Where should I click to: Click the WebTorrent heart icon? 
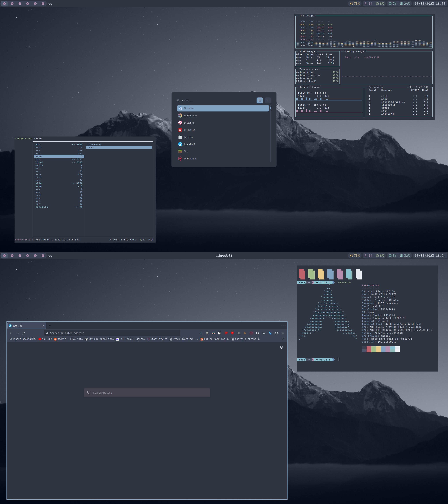coord(180,159)
